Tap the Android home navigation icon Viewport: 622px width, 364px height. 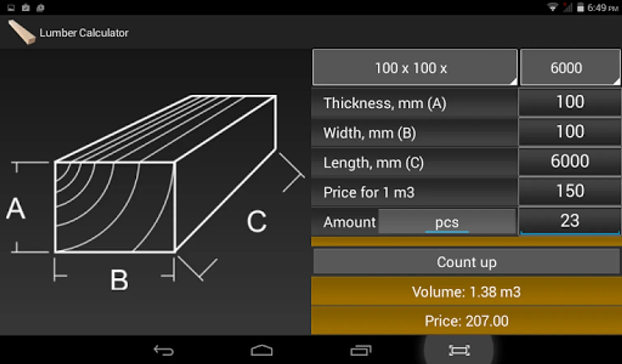click(262, 350)
